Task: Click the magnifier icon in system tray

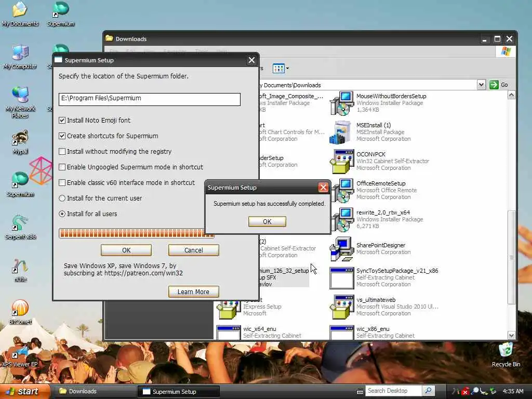Action: [x=475, y=391]
